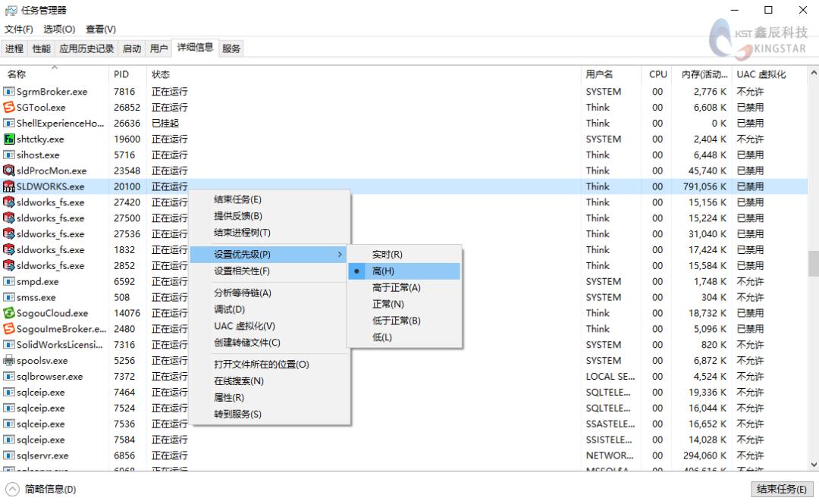Screen dimensions: 819x504
Task: Select the SogouCloud.exe process icon
Action: [8, 313]
